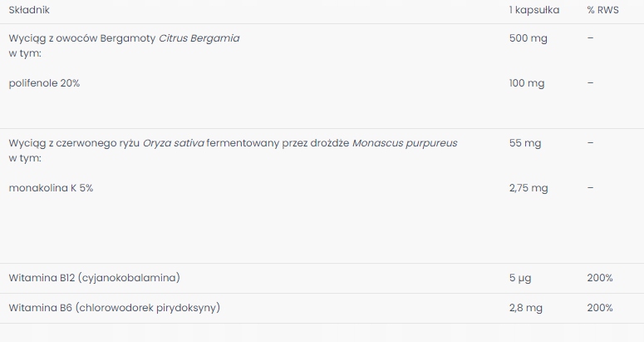Click the Monascus purpureus italic text

coord(405,143)
